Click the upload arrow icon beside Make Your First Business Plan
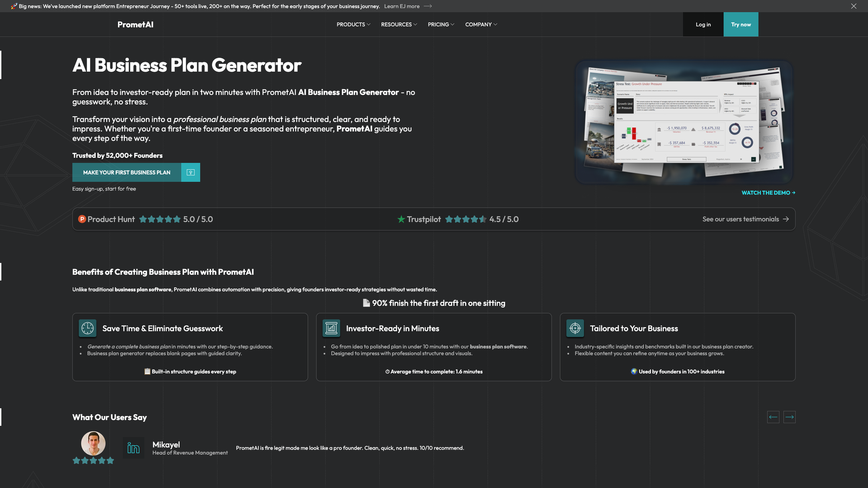The height and width of the screenshot is (488, 868). pos(190,172)
